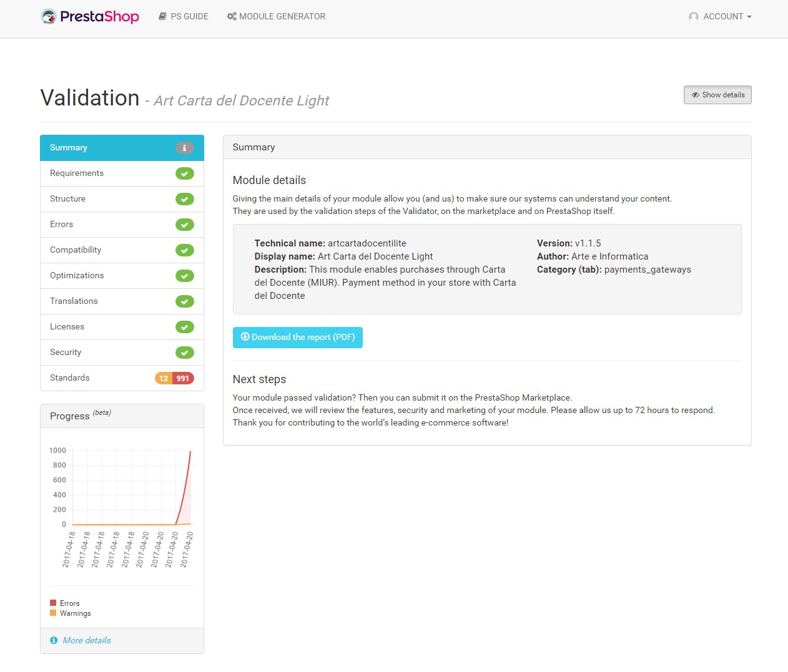This screenshot has height=672, width=788.
Task: Click green check badge beside Security
Action: pyautogui.click(x=185, y=353)
